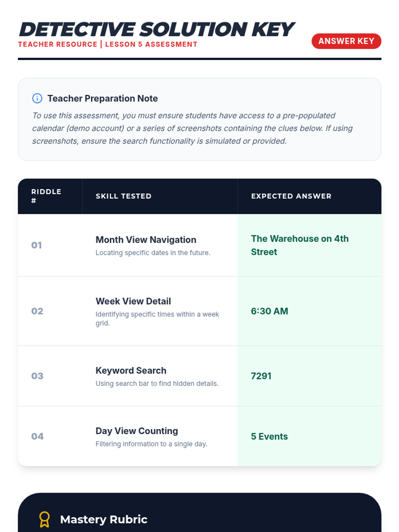Click the Teacher Resource Lesson 5 Assessment subtitle
The image size is (399, 532).
[108, 45]
